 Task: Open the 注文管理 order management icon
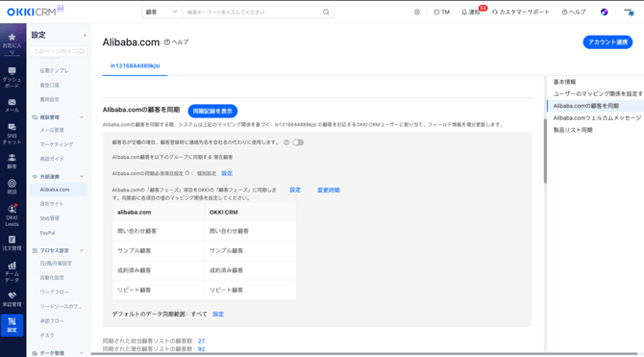click(x=12, y=240)
